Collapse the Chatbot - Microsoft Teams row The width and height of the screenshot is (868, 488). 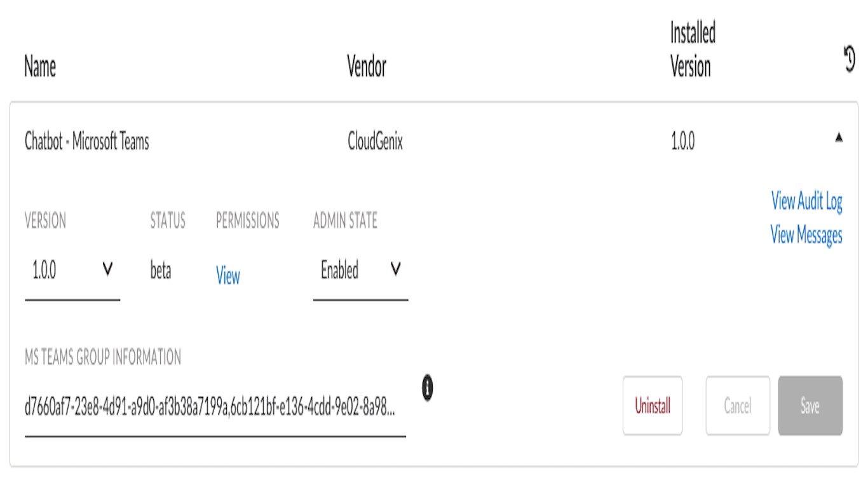click(x=839, y=137)
